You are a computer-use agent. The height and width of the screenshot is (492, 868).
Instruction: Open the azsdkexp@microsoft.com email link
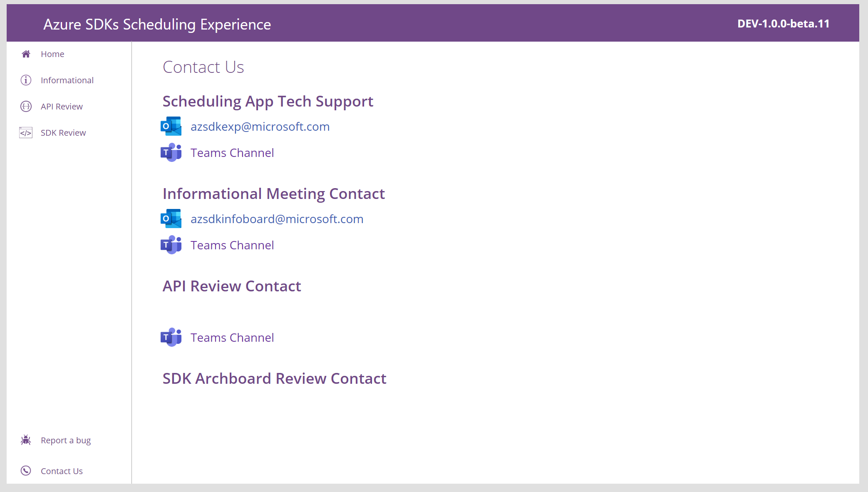tap(260, 126)
